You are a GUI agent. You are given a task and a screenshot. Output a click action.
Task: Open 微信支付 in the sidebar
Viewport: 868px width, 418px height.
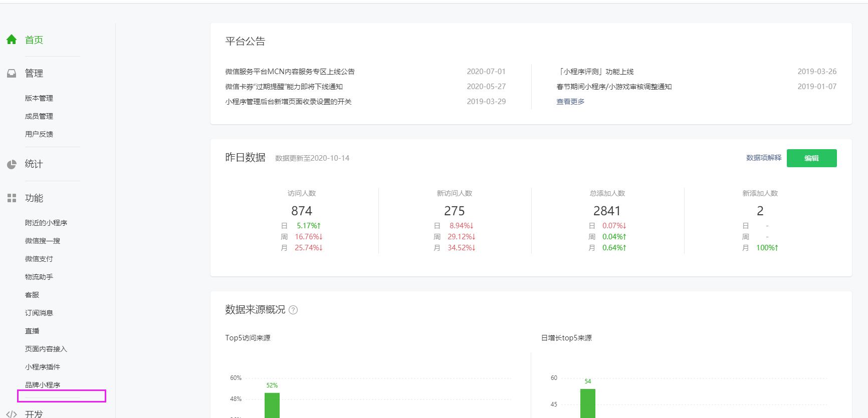39,259
